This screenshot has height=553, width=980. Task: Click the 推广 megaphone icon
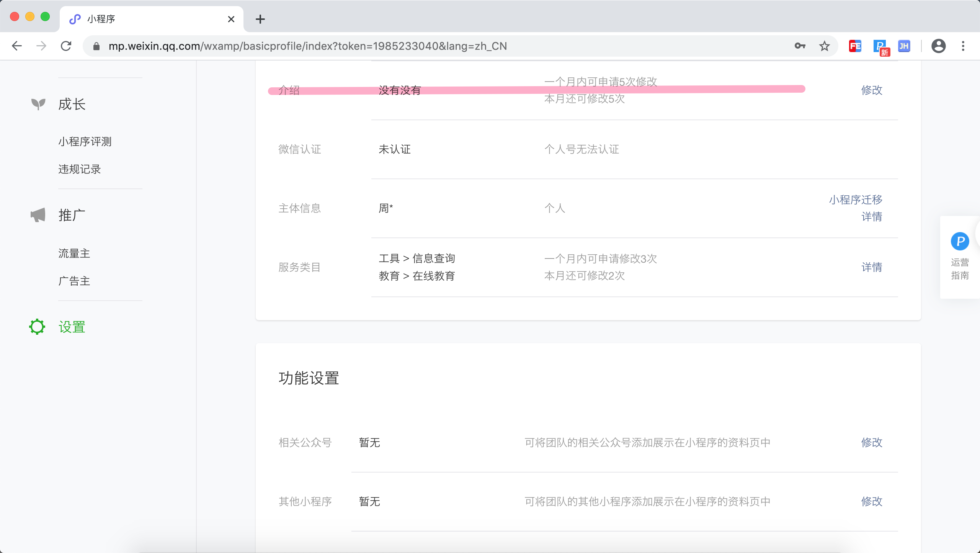[x=38, y=215]
